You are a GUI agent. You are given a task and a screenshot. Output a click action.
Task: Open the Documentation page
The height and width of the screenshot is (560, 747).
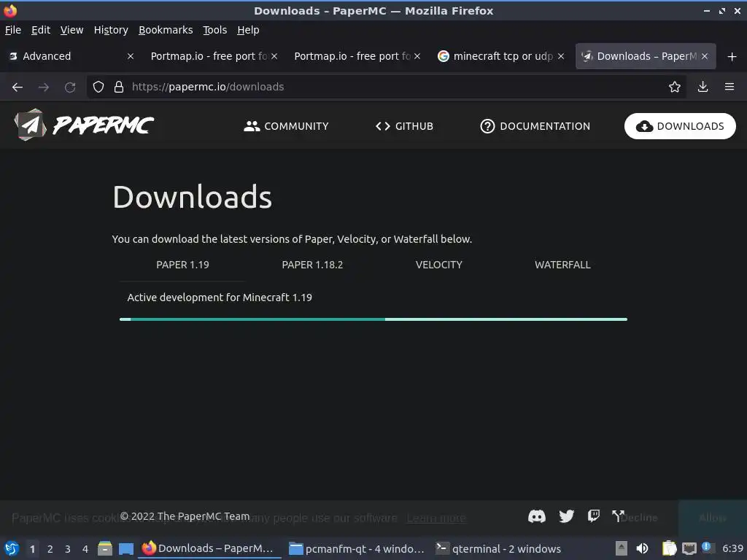[x=535, y=126]
